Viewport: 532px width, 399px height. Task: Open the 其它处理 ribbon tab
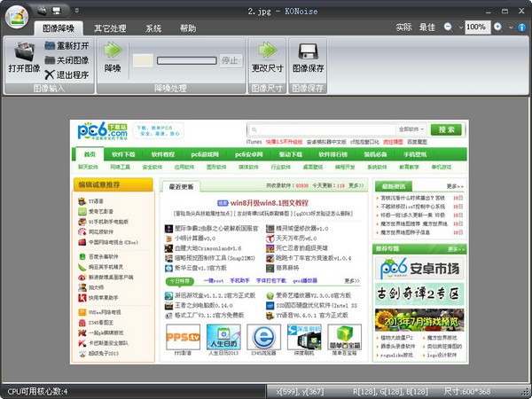click(110, 28)
